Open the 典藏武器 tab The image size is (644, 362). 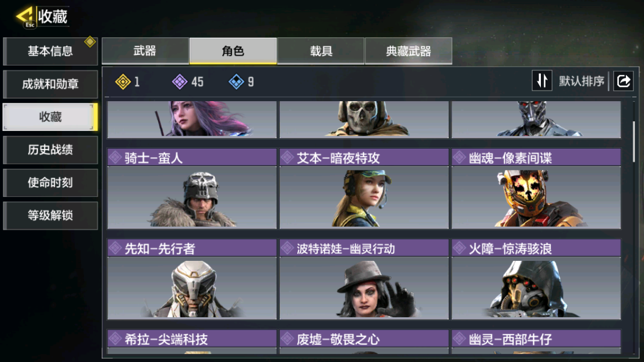tap(408, 51)
